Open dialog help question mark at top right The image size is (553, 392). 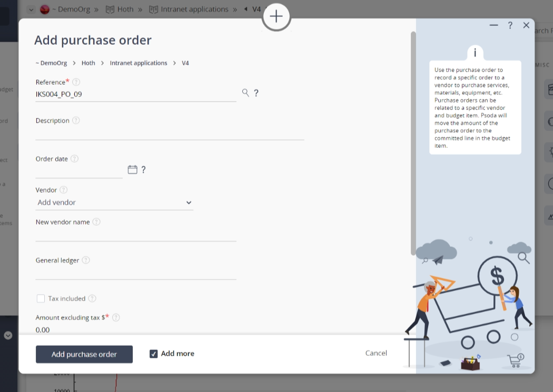510,25
